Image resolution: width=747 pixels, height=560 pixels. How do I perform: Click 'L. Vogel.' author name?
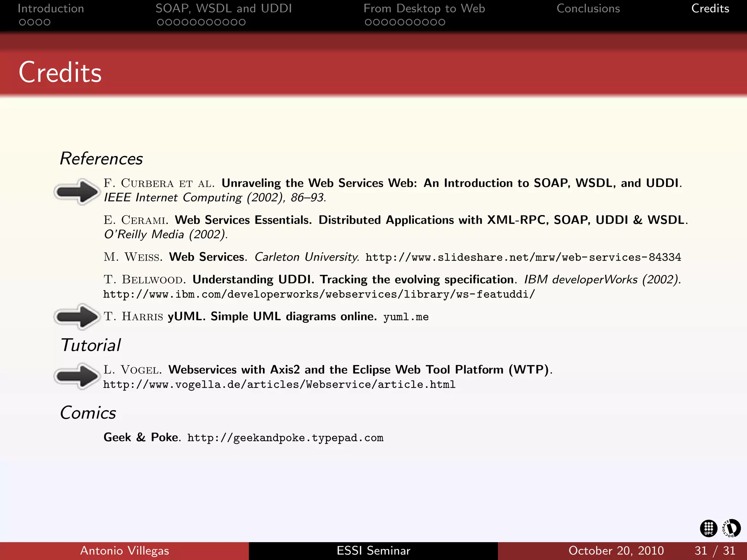coord(133,370)
